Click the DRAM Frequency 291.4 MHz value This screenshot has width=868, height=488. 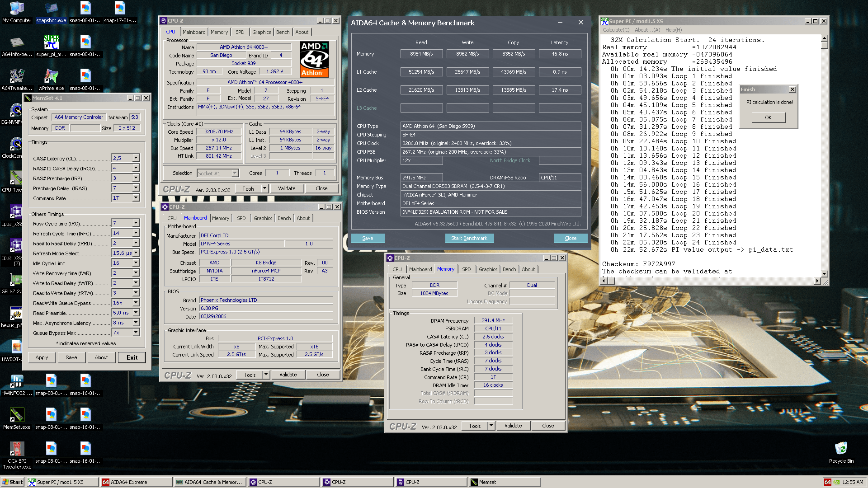pyautogui.click(x=493, y=320)
